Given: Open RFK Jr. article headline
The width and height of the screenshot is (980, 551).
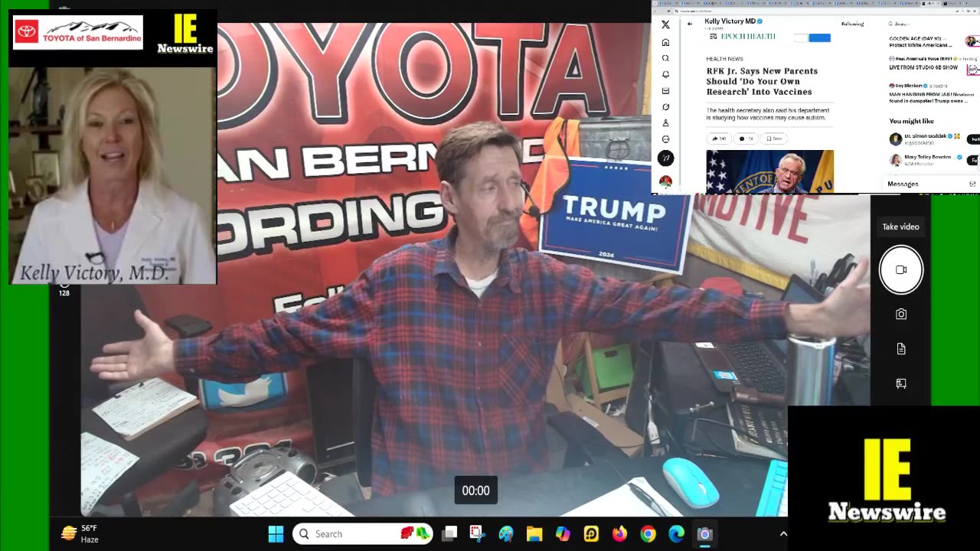Looking at the screenshot, I should (762, 81).
